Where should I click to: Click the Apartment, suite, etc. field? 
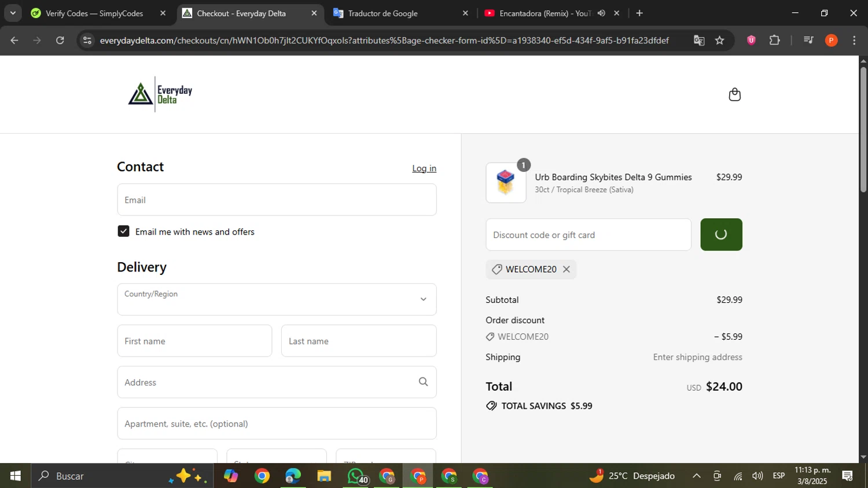277,424
